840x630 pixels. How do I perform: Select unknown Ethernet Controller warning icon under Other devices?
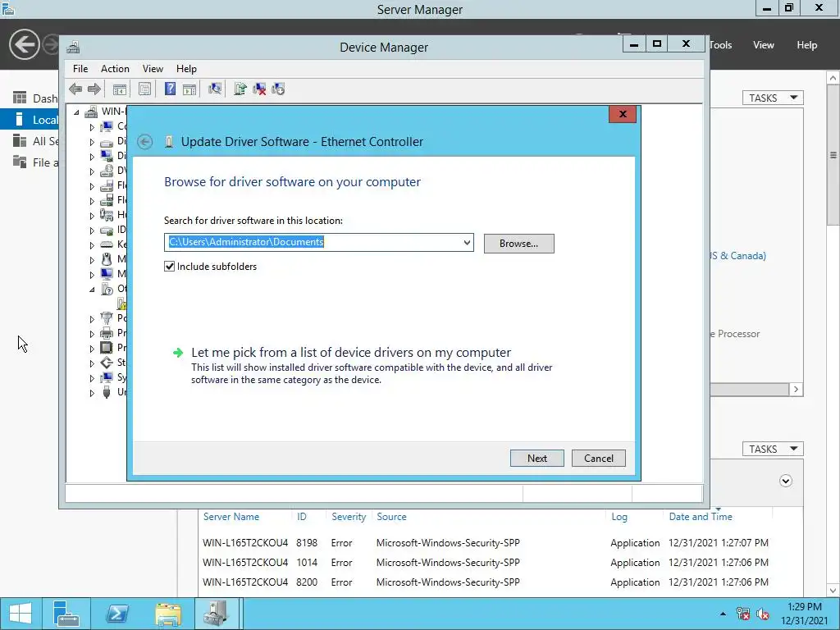click(122, 304)
